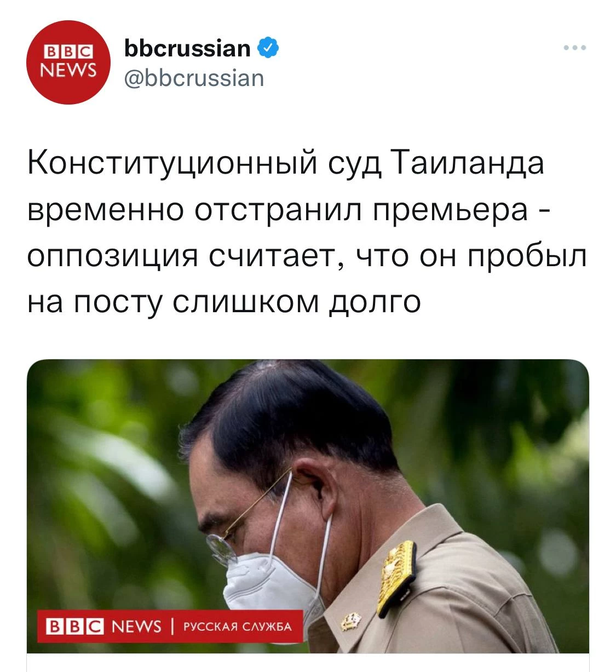616x672 pixels.
Task: Open the tweet text about Конституционный суд Таиланда
Action: pos(307,232)
